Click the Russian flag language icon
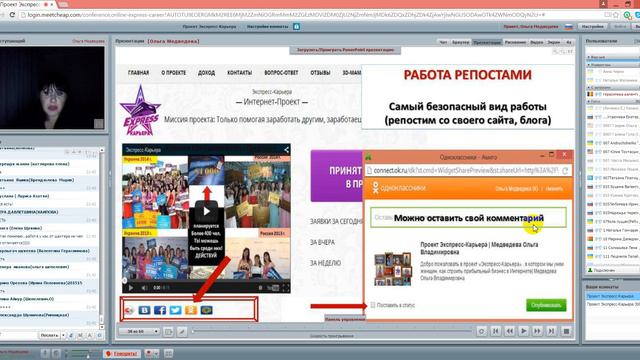 (x=569, y=27)
